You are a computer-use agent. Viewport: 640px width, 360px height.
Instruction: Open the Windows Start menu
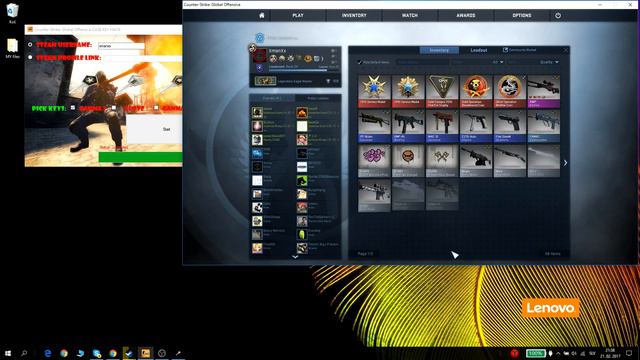click(x=8, y=353)
